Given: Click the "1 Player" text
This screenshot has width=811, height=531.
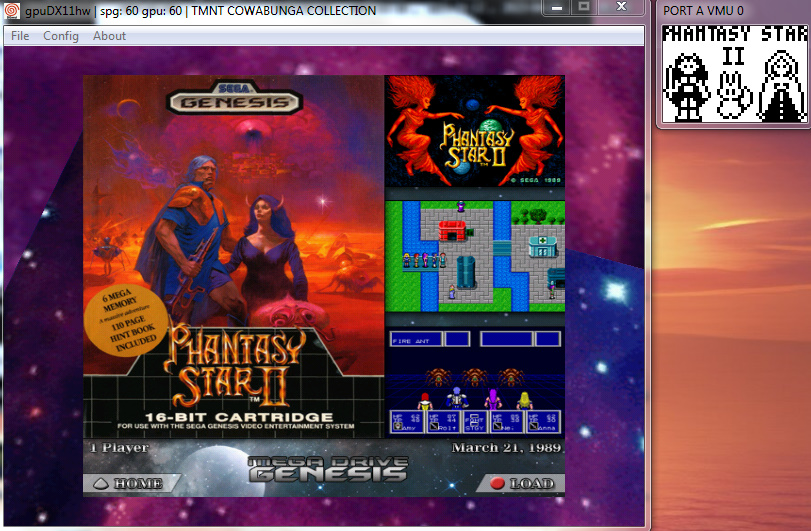Looking at the screenshot, I should [x=119, y=447].
